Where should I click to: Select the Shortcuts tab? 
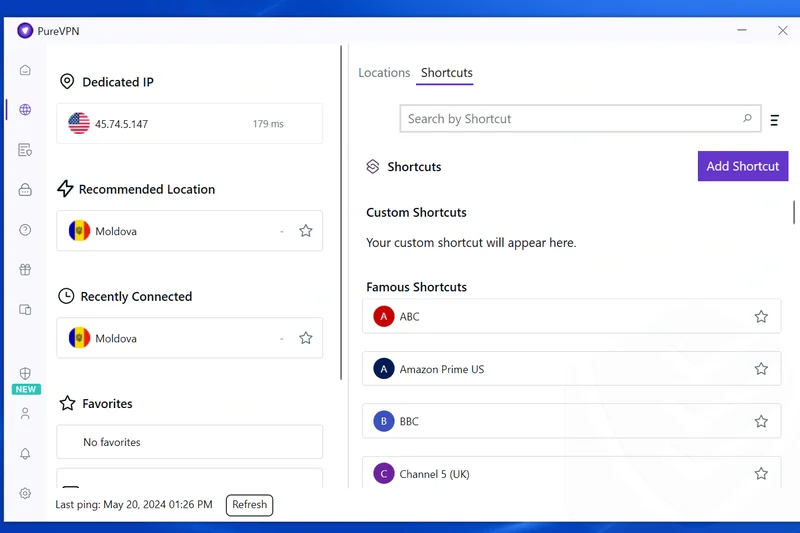(x=446, y=73)
